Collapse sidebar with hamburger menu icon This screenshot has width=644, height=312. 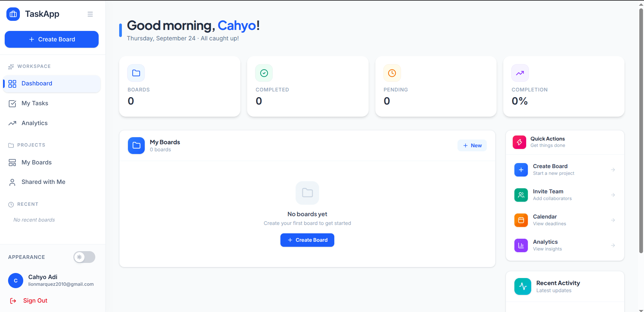click(x=90, y=14)
